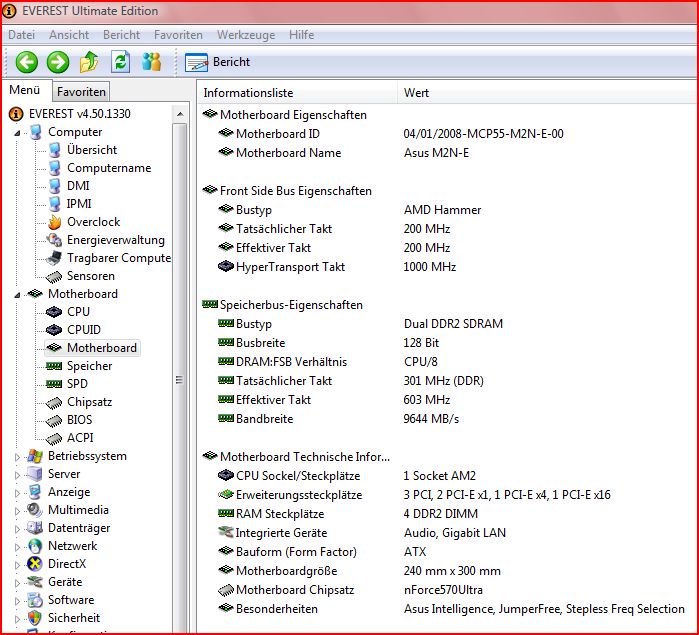Select the Sicherheit shield icon
The width and height of the screenshot is (699, 635).
[x=34, y=618]
